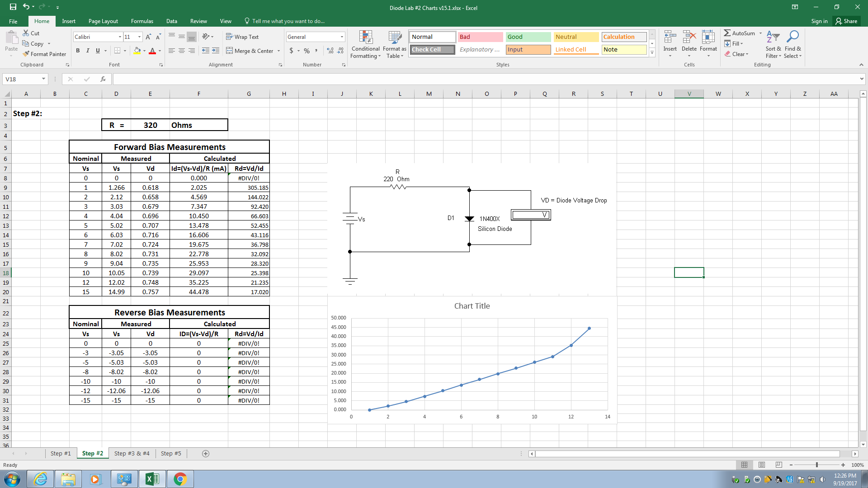868x488 pixels.
Task: Expand the formula bar
Action: coord(862,79)
